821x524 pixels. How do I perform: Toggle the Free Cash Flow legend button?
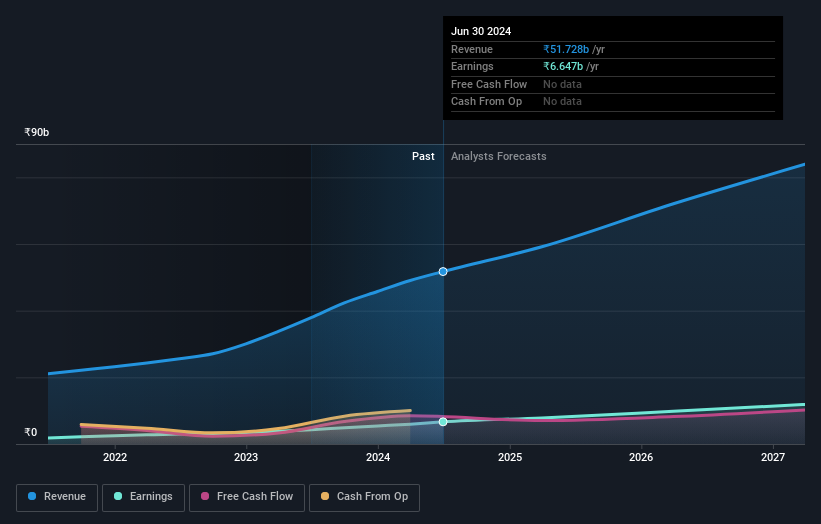tap(247, 497)
